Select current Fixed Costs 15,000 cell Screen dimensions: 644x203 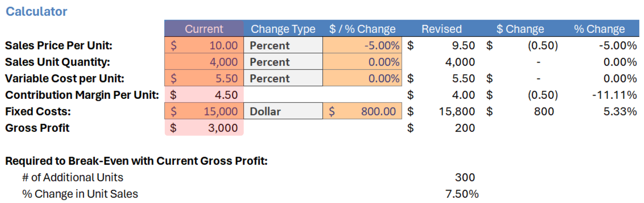tap(204, 111)
